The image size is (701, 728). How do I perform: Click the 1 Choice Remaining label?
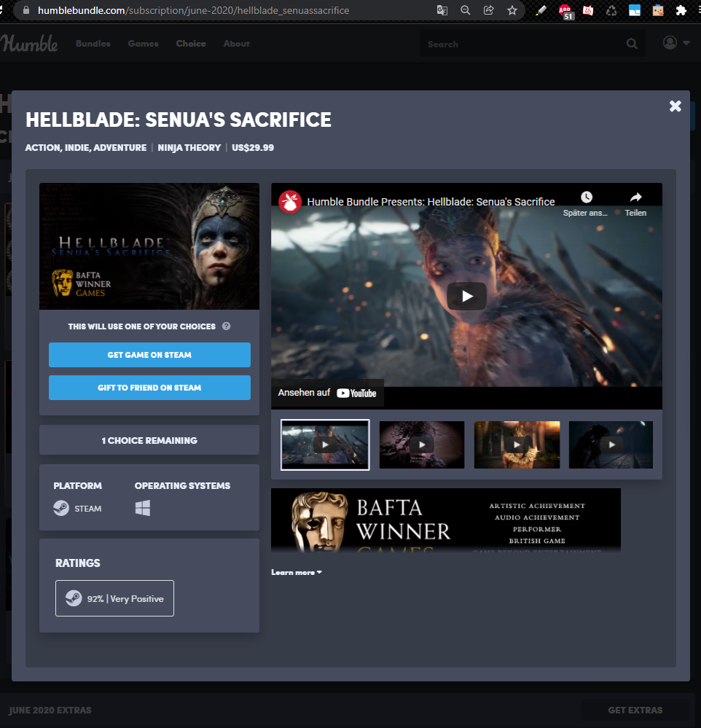coord(149,440)
